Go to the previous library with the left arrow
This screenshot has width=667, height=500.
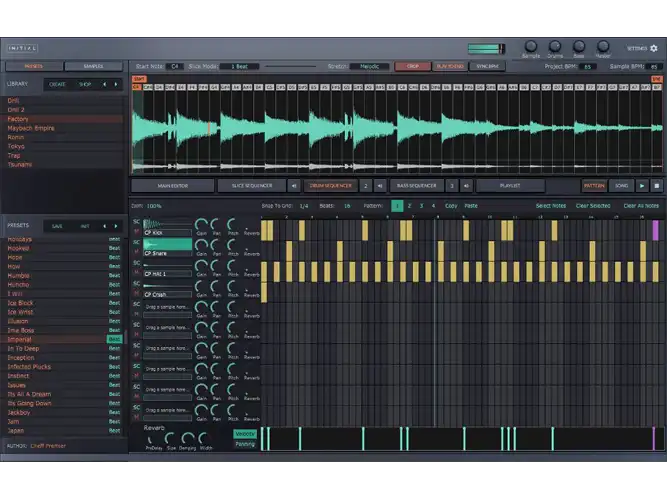(105, 84)
